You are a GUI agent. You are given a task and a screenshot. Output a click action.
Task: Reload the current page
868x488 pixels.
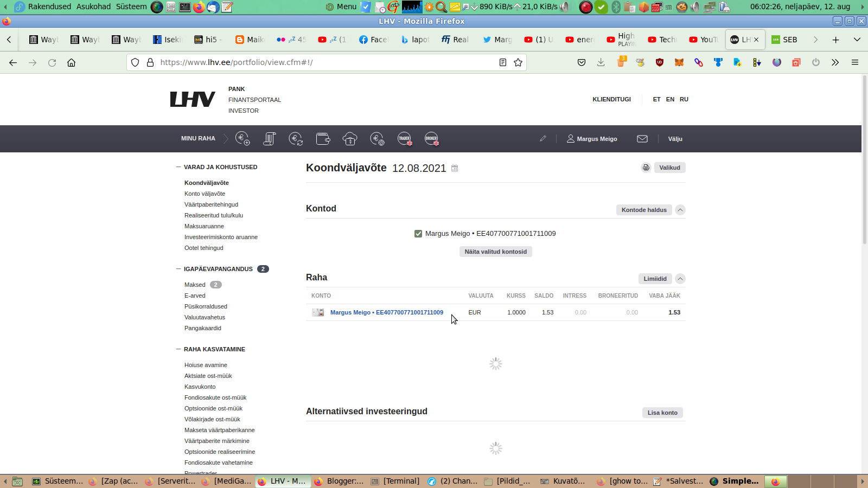[x=52, y=62]
